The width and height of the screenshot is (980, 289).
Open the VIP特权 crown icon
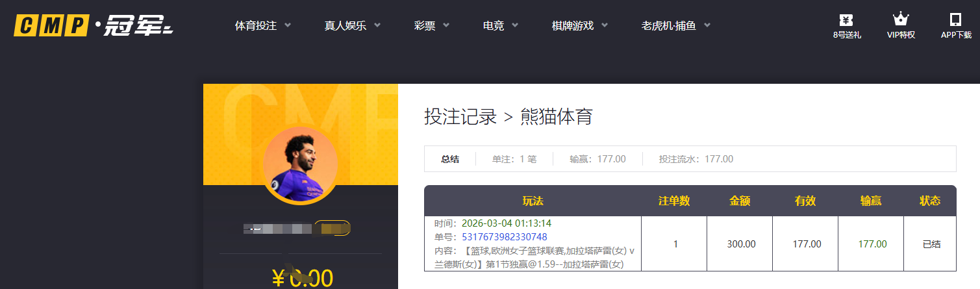tap(900, 19)
